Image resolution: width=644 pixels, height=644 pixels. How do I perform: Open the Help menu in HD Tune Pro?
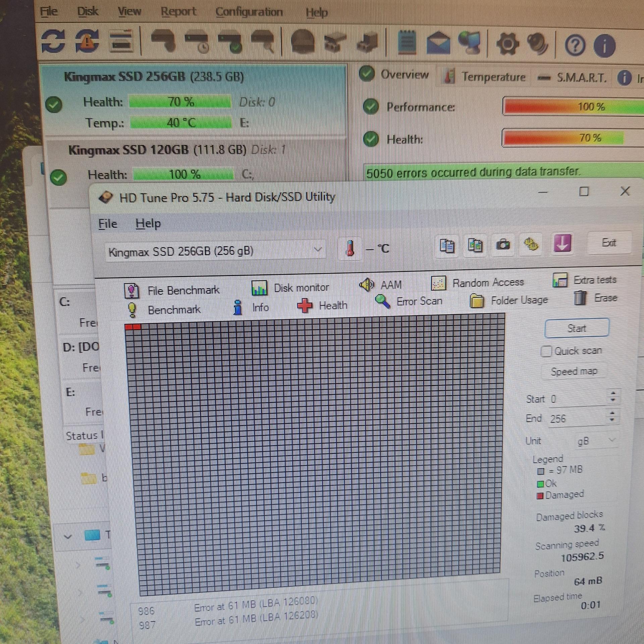point(148,224)
